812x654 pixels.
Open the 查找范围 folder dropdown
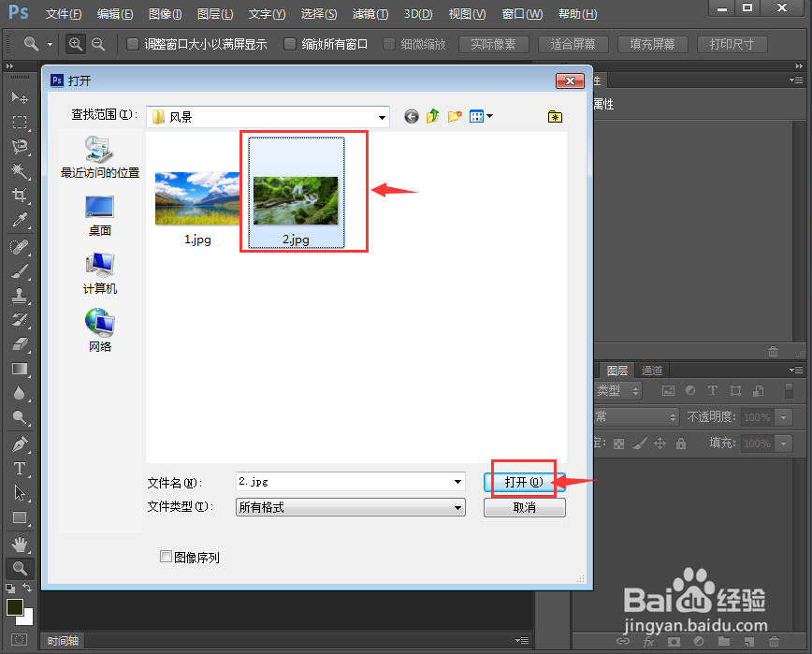pos(383,116)
